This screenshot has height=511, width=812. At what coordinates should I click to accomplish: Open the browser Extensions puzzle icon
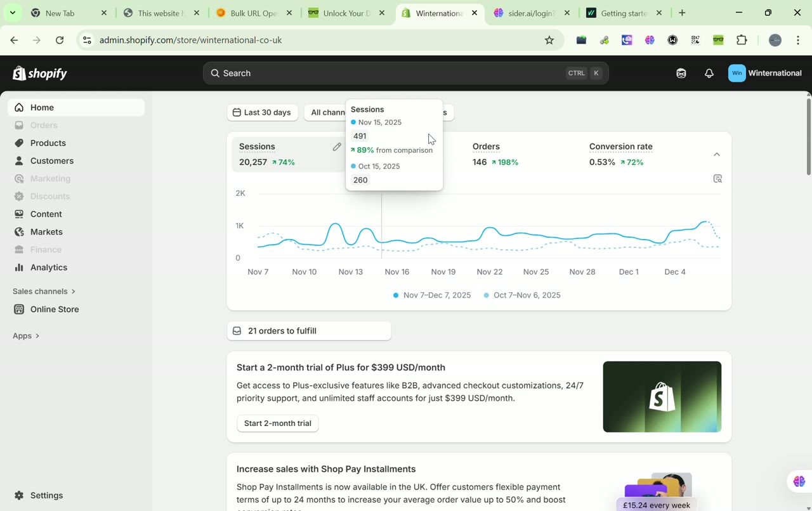pyautogui.click(x=742, y=41)
